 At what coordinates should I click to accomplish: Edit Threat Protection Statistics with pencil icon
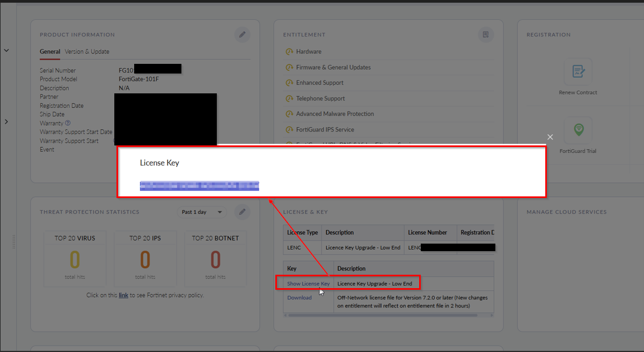243,212
